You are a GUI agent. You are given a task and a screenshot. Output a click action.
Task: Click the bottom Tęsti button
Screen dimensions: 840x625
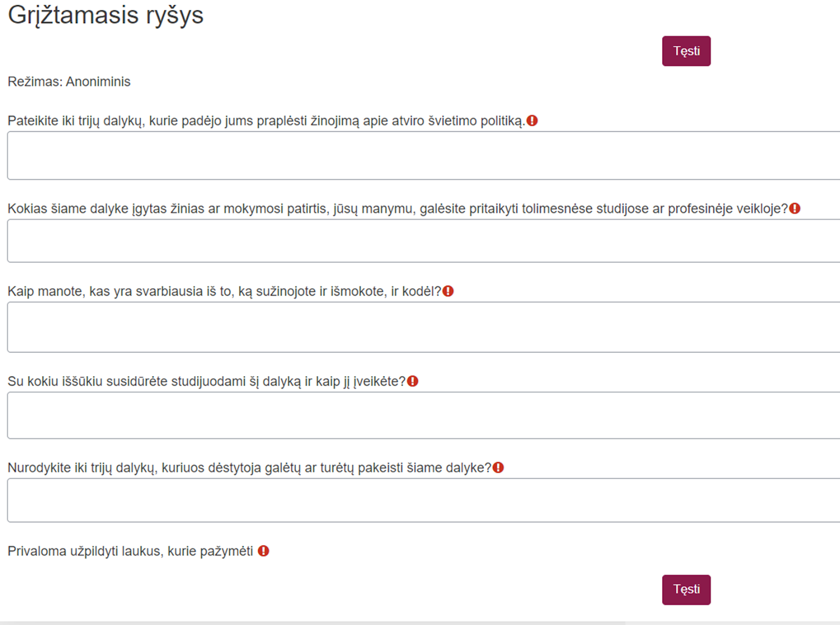click(x=686, y=590)
